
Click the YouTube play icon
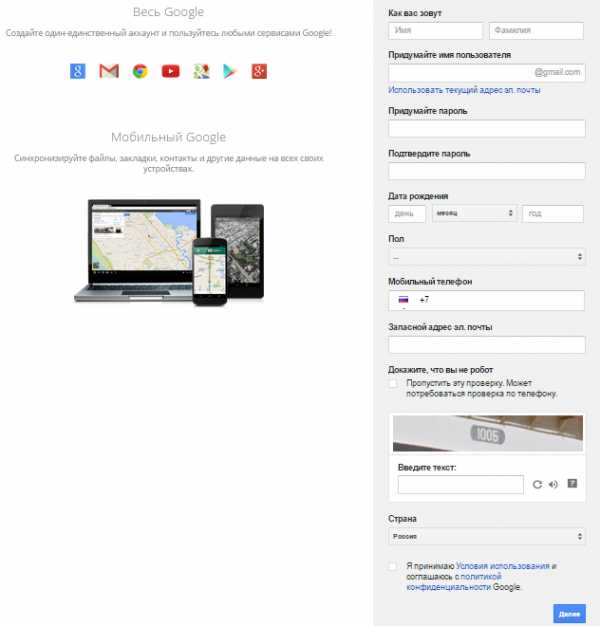(x=170, y=71)
